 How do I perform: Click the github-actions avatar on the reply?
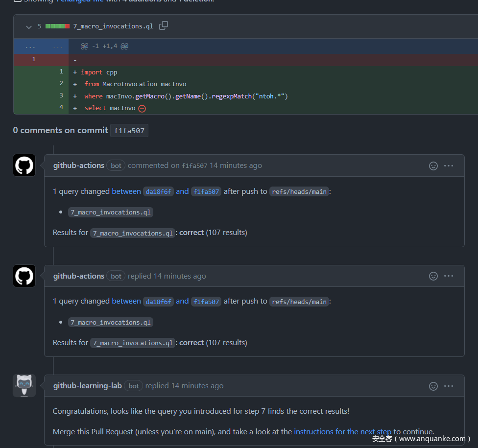(x=24, y=276)
